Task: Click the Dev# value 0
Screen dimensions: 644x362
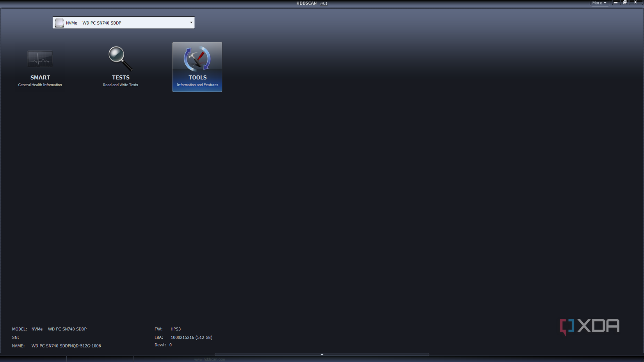Action: (171, 345)
